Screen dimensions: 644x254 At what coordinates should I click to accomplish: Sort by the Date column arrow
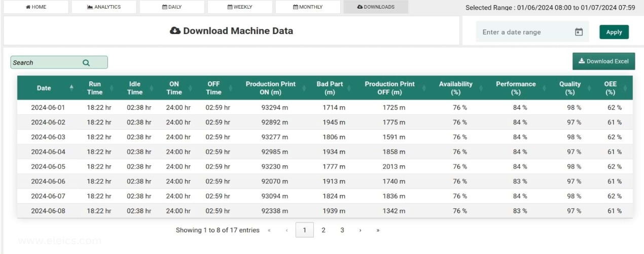[71, 88]
